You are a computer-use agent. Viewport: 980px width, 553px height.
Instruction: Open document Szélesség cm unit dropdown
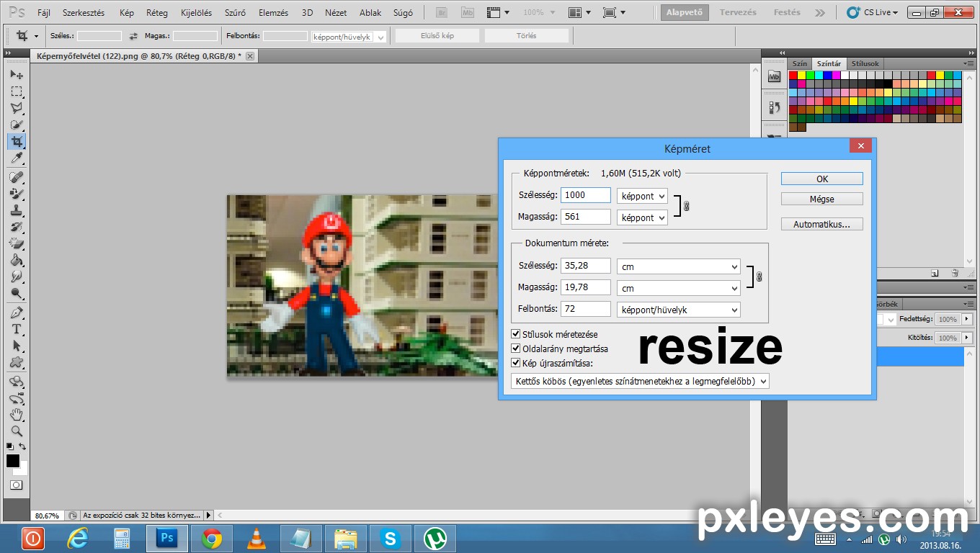[679, 266]
